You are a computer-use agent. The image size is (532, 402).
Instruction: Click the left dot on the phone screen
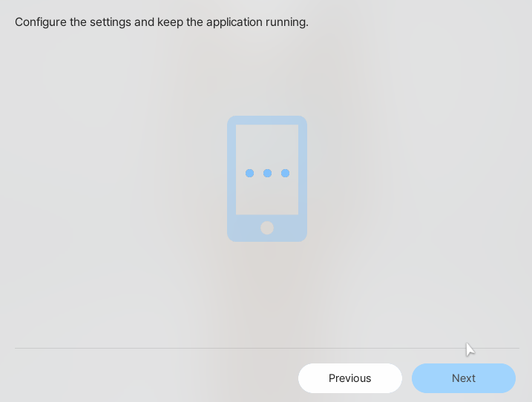(249, 174)
